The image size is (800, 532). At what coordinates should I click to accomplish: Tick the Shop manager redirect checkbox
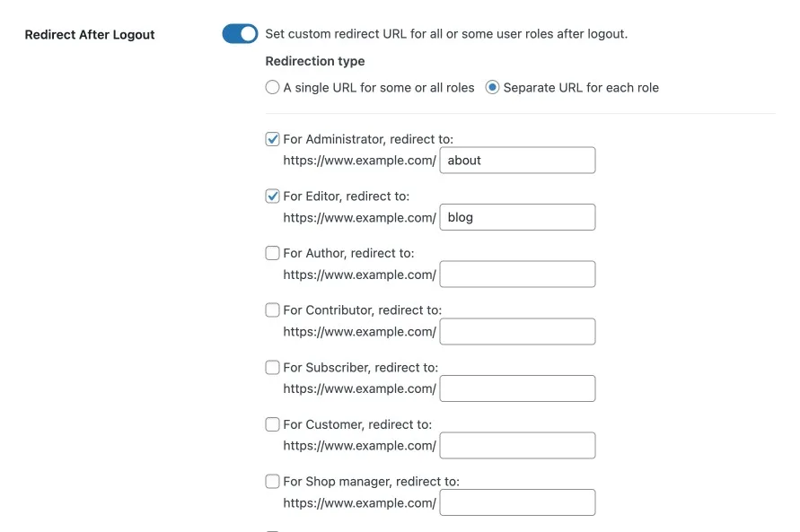[272, 481]
